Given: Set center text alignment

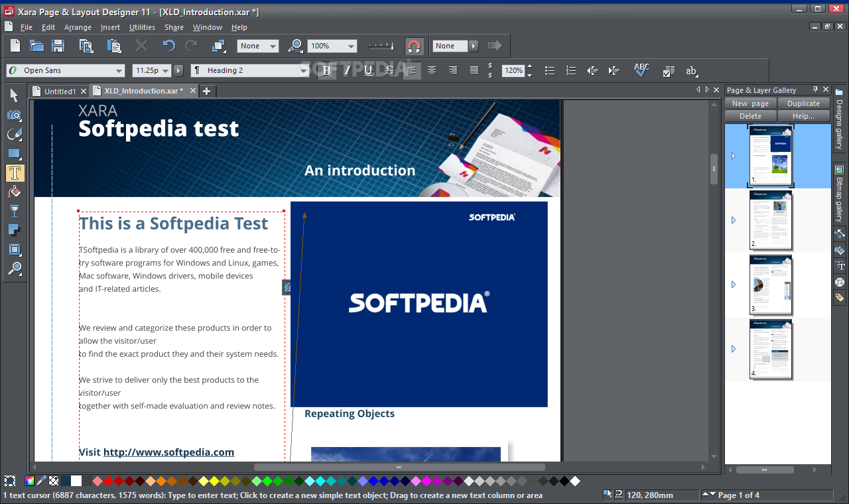Looking at the screenshot, I should (432, 70).
